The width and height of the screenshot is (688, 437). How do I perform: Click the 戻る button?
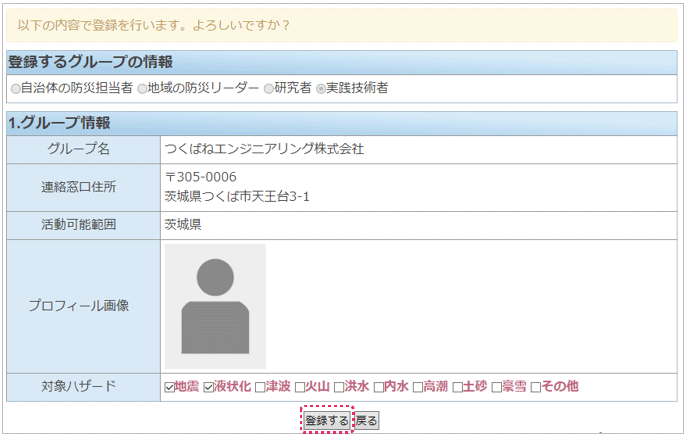coord(367,421)
